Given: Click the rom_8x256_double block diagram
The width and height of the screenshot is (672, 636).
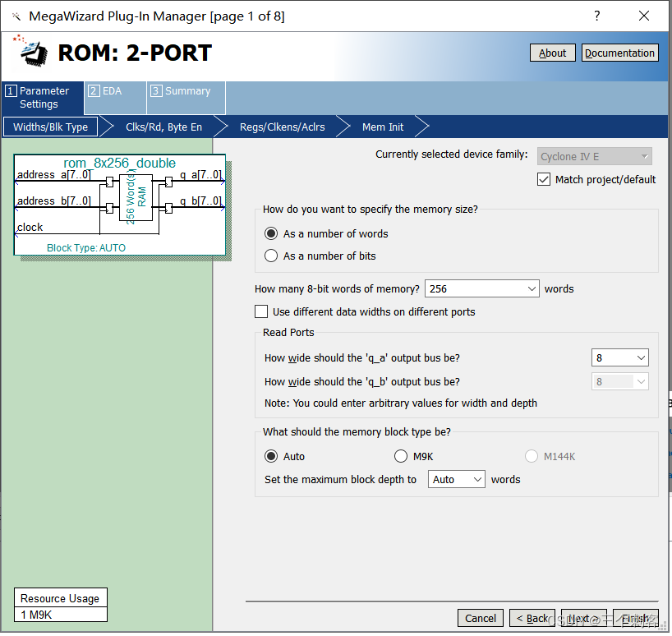Looking at the screenshot, I should click(120, 205).
